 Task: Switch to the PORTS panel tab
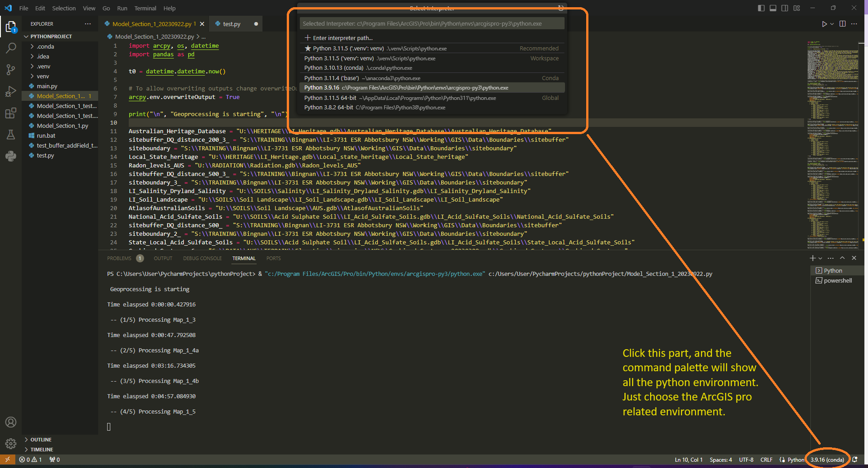(x=273, y=258)
